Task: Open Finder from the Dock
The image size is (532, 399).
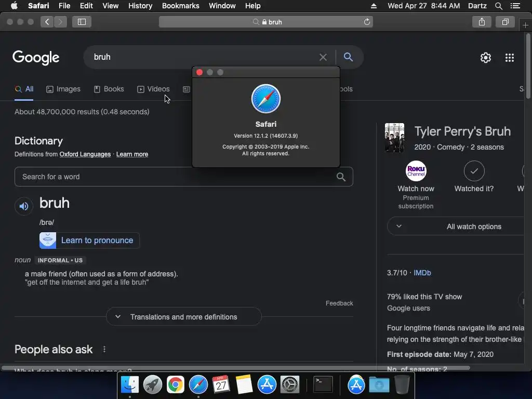Action: point(130,385)
